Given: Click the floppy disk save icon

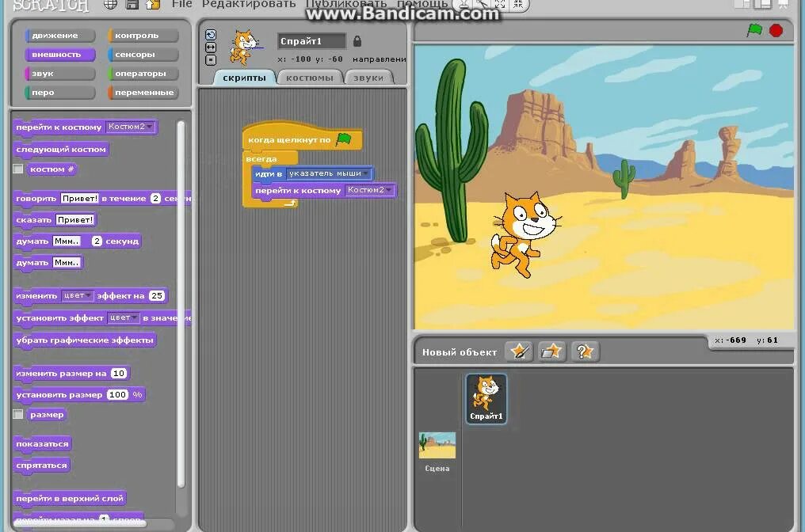Looking at the screenshot, I should coord(132,5).
